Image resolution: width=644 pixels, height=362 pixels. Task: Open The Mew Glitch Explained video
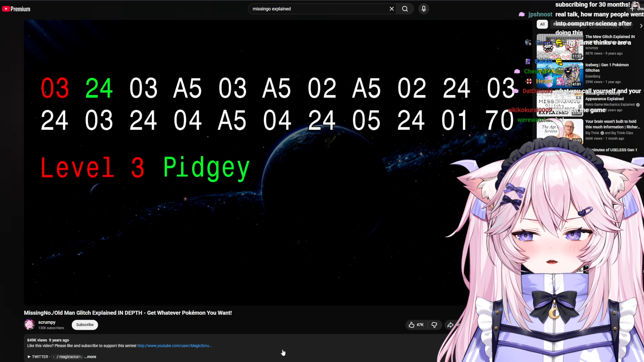pos(609,37)
